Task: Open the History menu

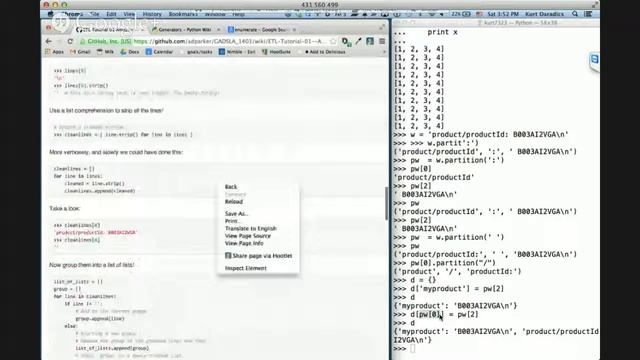Action: 152,14
